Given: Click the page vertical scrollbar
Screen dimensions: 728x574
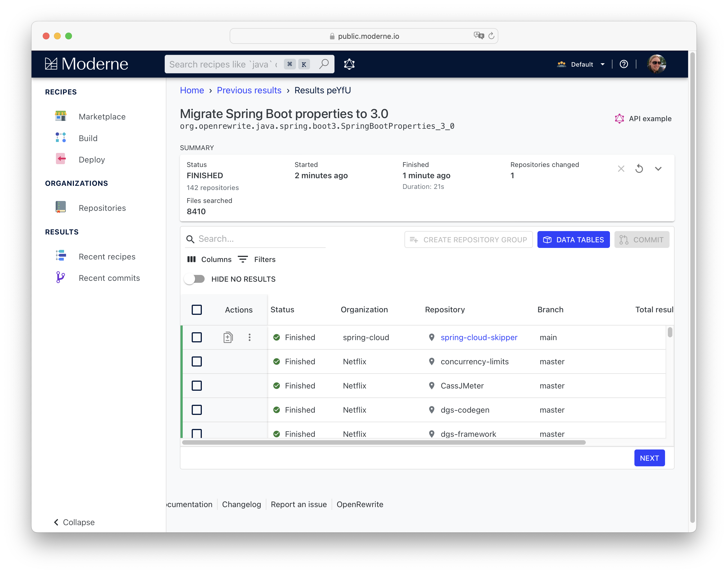Looking at the screenshot, I should click(x=692, y=287).
